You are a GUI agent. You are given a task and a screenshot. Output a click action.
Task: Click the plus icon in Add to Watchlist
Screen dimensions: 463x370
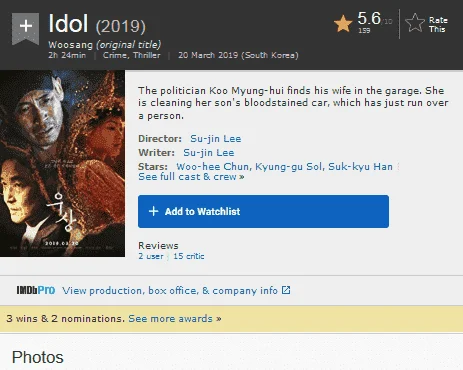tap(153, 211)
